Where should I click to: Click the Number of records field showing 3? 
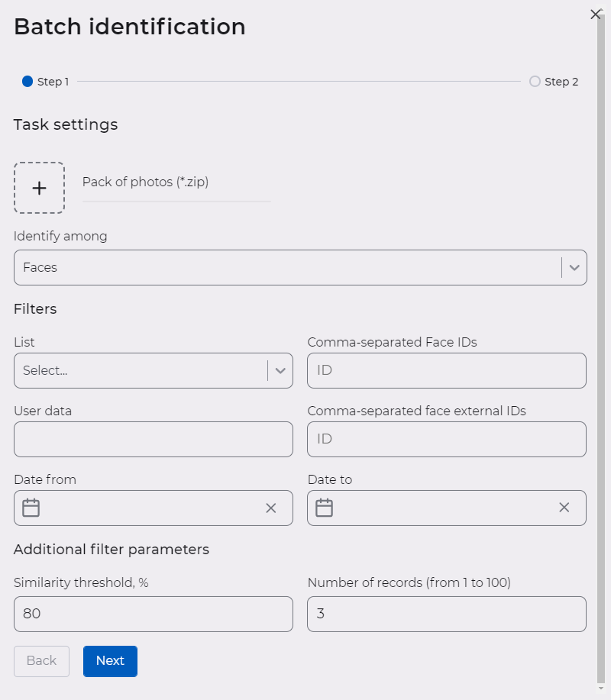[446, 614]
